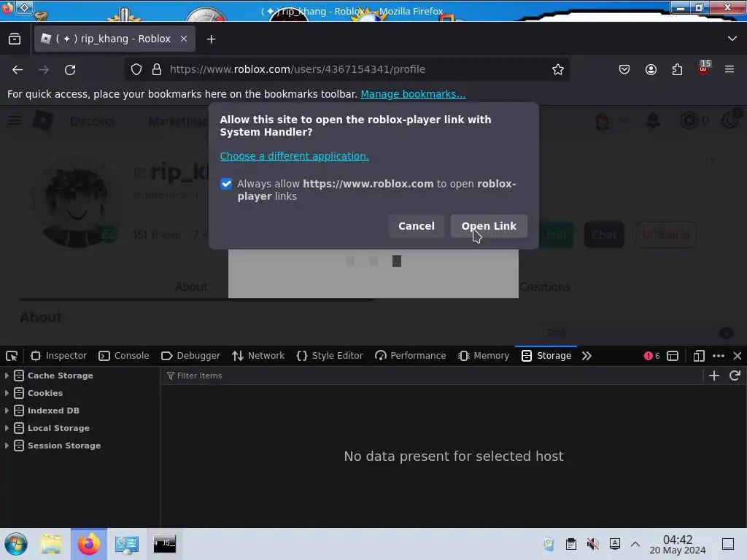Cancel the roblox-player link dialog
Screen dimensions: 747x560
pyautogui.click(x=416, y=226)
